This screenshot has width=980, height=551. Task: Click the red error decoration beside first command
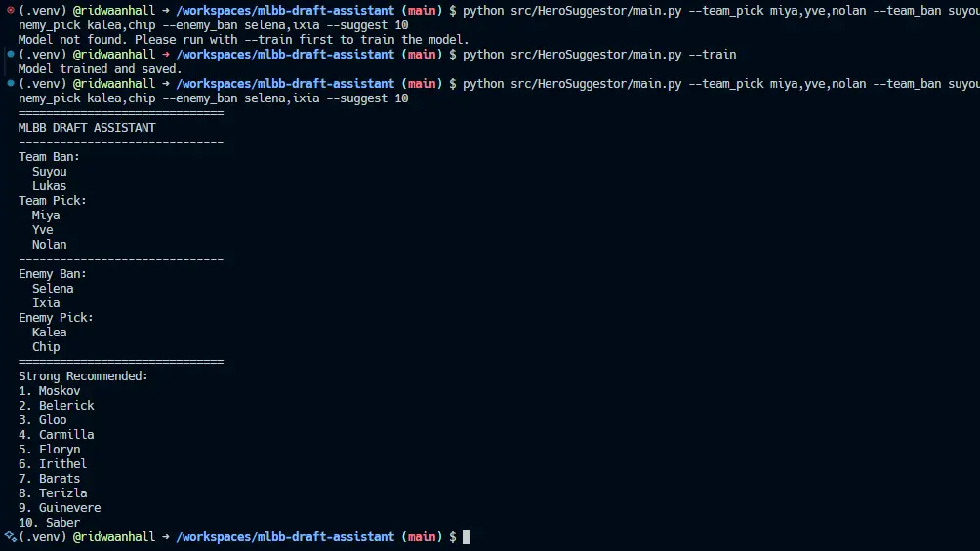tap(11, 10)
